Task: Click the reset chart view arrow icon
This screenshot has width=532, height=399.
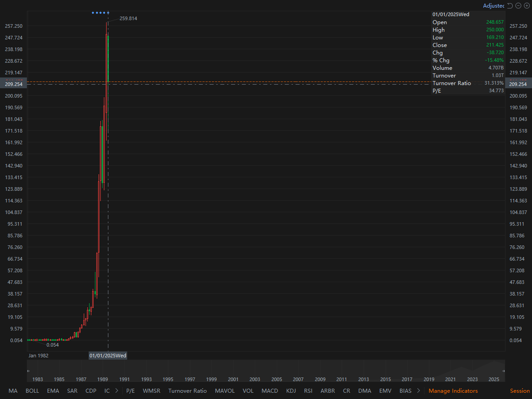Action: click(x=510, y=6)
